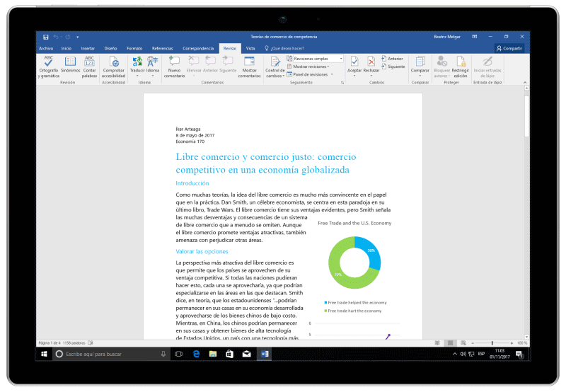Click Rechazar change button
This screenshot has width=566, height=392.
click(371, 66)
